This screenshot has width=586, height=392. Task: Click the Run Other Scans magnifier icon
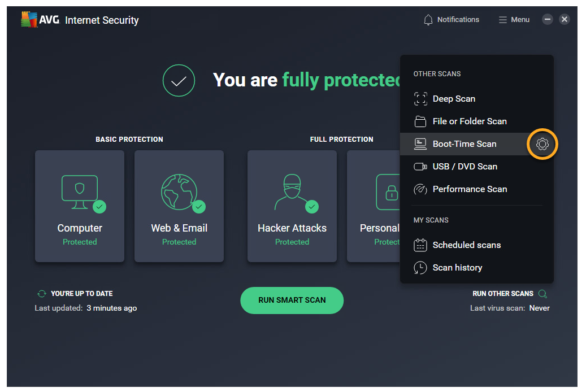click(x=542, y=294)
